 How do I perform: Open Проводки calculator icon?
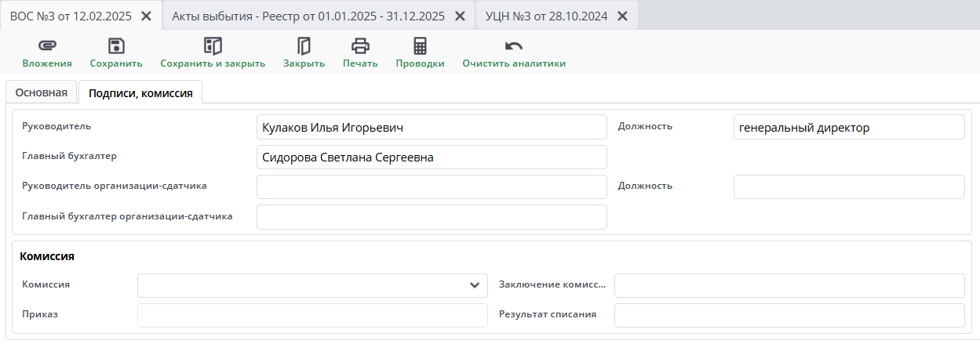coord(420,45)
